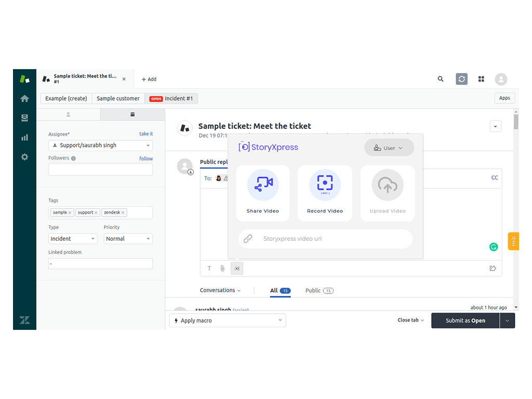532x399 pixels.
Task: Open the Zendesk home icon in sidebar
Action: click(24, 98)
